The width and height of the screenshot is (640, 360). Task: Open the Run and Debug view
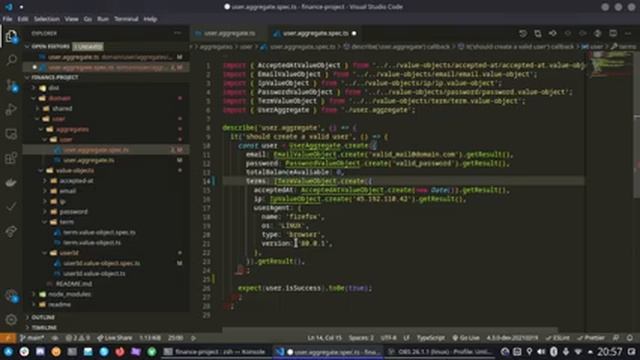point(11,109)
